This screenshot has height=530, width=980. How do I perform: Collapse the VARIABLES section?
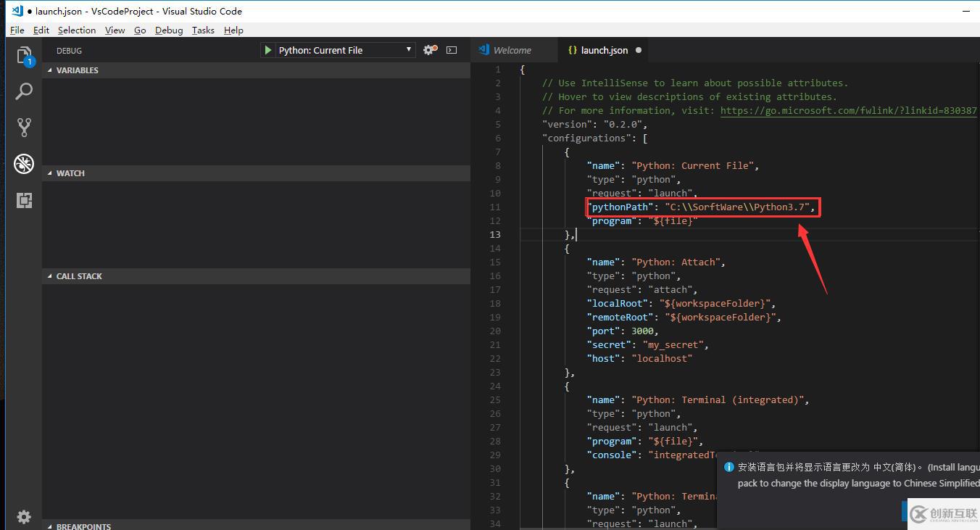pyautogui.click(x=256, y=70)
